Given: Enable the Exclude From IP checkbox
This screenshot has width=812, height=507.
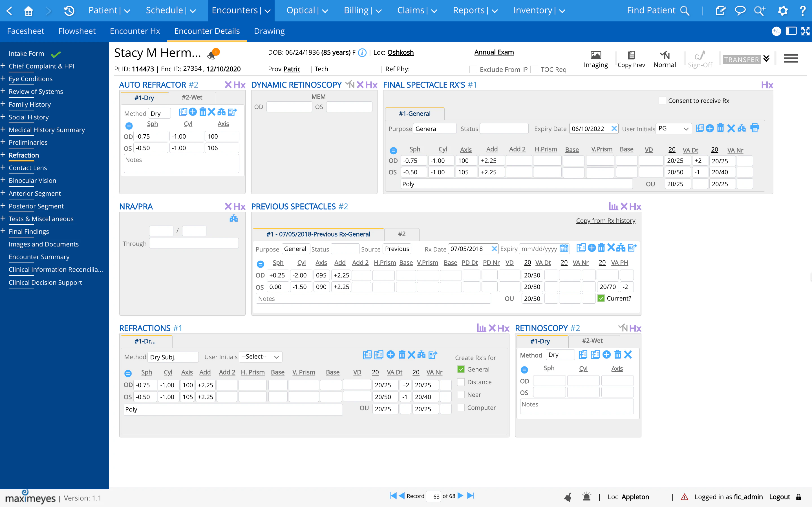Looking at the screenshot, I should pos(473,69).
